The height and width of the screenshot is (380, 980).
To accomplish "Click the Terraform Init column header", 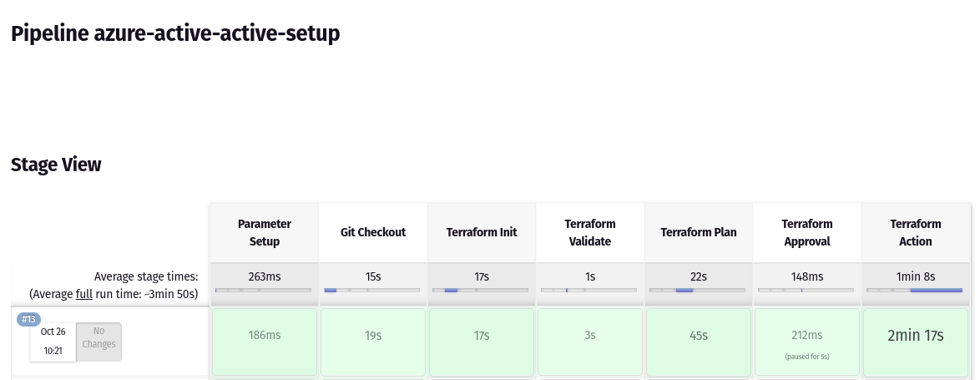I will point(482,232).
